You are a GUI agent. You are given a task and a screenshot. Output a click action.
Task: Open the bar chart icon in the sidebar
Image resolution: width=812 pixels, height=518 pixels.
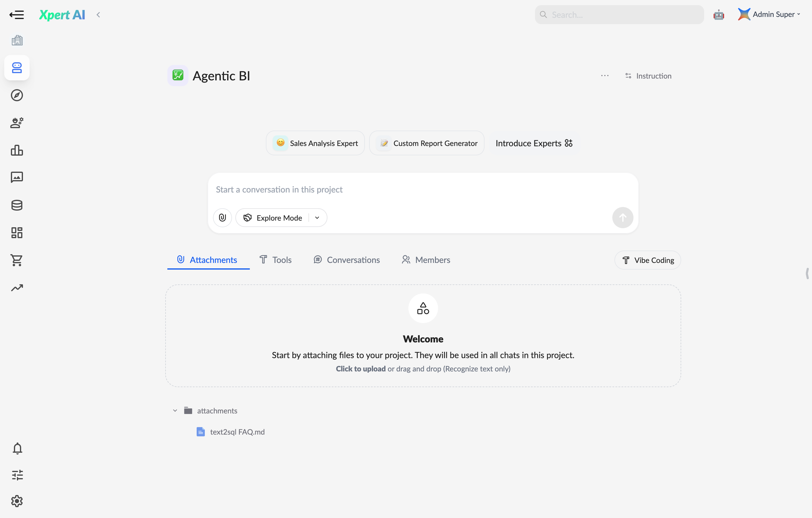[17, 150]
